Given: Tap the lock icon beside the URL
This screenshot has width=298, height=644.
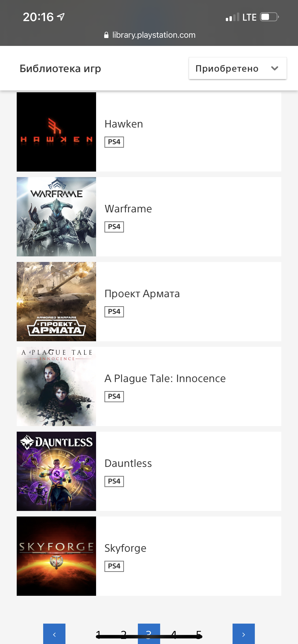Looking at the screenshot, I should click(x=106, y=35).
